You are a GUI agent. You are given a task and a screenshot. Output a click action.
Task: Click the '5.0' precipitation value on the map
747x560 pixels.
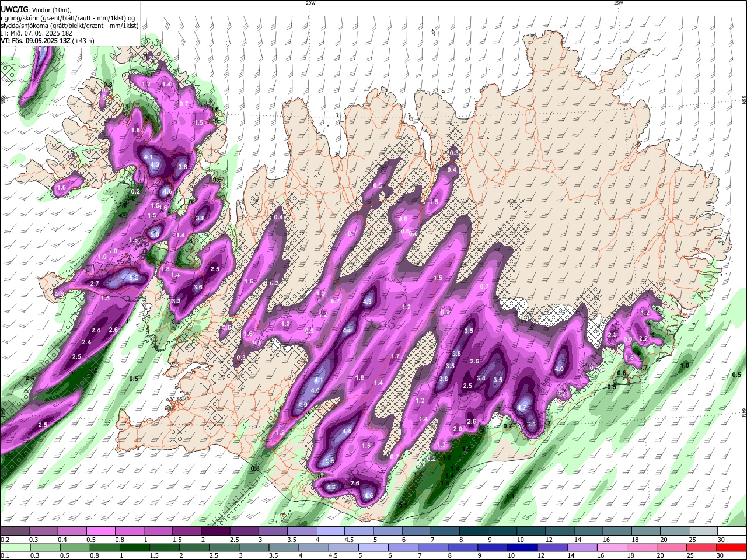[155, 235]
